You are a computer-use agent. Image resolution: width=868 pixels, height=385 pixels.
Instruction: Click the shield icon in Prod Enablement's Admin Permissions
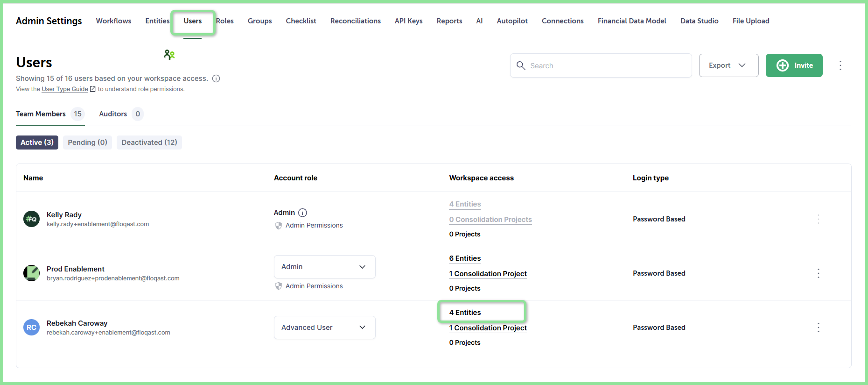[x=279, y=286]
